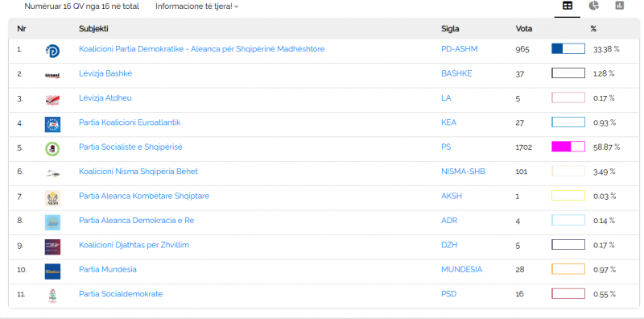This screenshot has height=319, width=644.
Task: Click the Subjekti column header
Action: coord(93,29)
